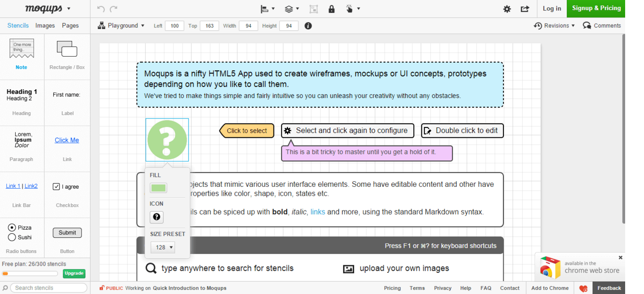The height and width of the screenshot is (294, 644).
Task: Click the Search stencils input field
Action: [49, 288]
